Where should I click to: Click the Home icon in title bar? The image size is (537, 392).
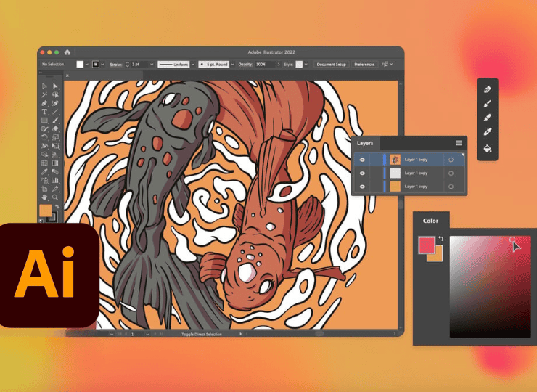(67, 52)
